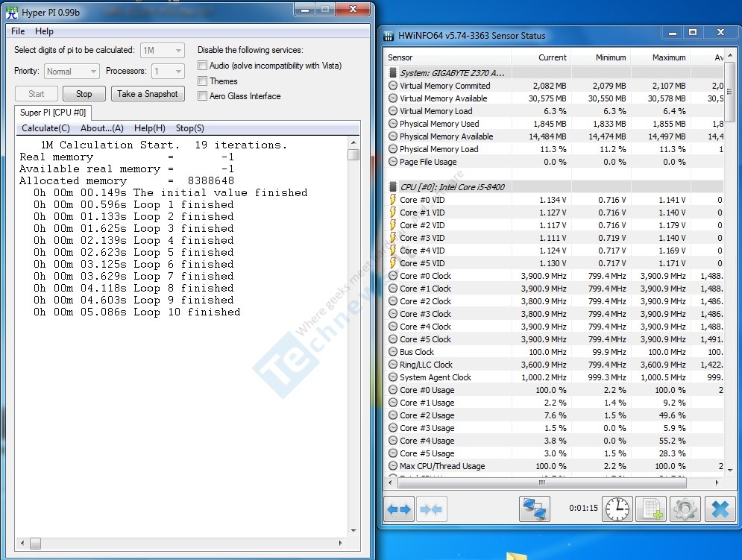Click 'Allocated memory' output line
Image resolution: width=742 pixels, height=560 pixels.
point(127,181)
